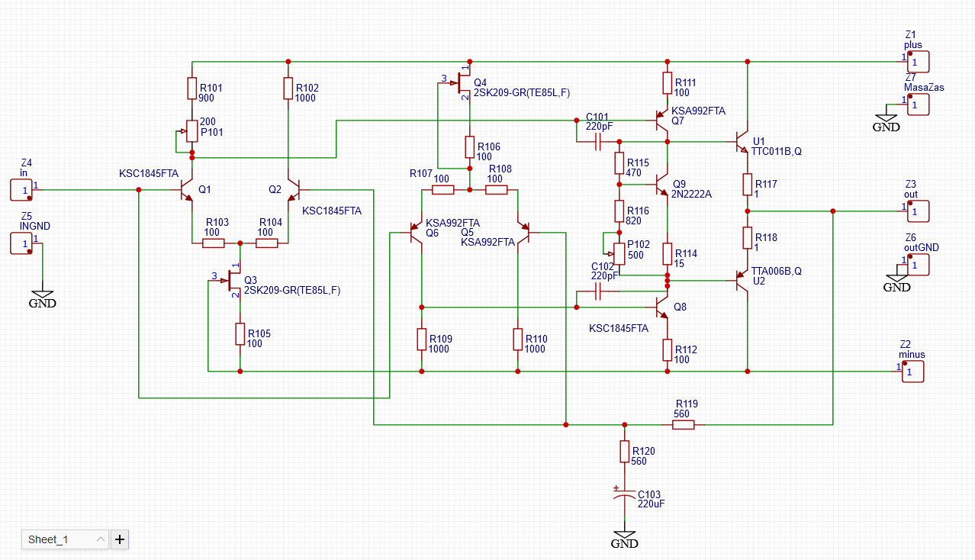Expand the Sheet_1 tab dropdown chevron
Image resolution: width=975 pixels, height=560 pixels.
pos(101,539)
